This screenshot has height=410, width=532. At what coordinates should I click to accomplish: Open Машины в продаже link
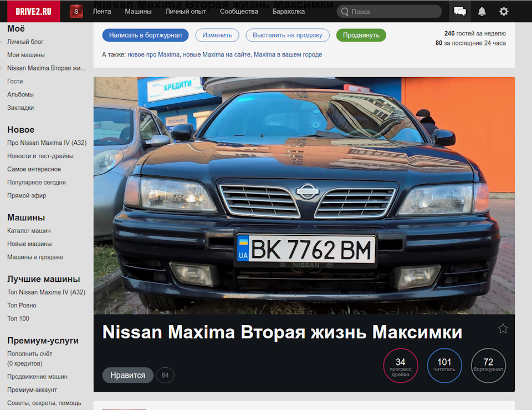coord(35,257)
